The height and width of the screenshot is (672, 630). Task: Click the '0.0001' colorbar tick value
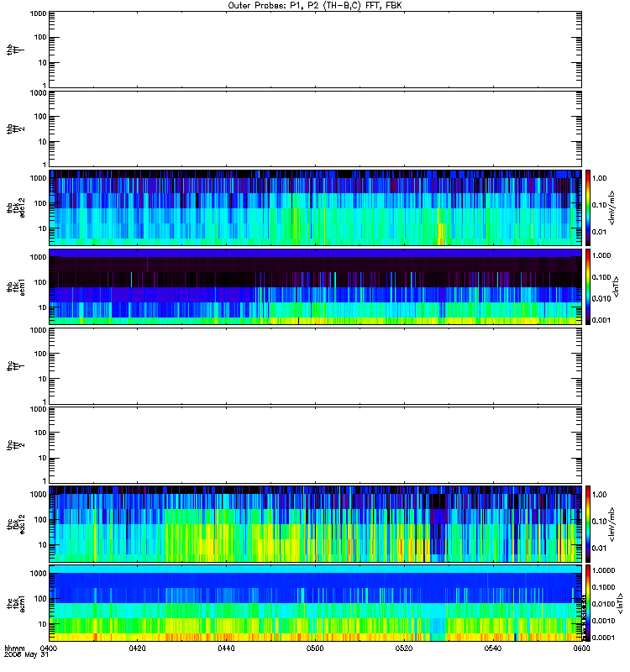(603, 638)
